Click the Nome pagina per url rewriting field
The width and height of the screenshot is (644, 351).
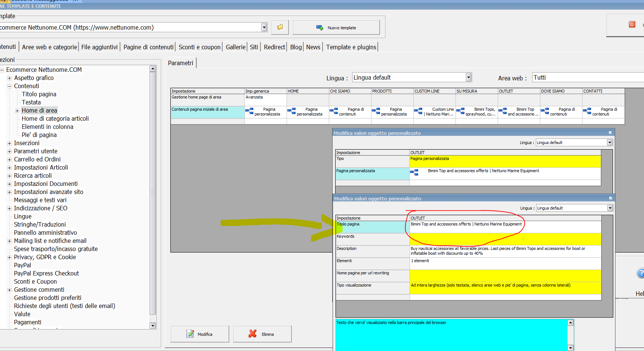click(x=505, y=276)
